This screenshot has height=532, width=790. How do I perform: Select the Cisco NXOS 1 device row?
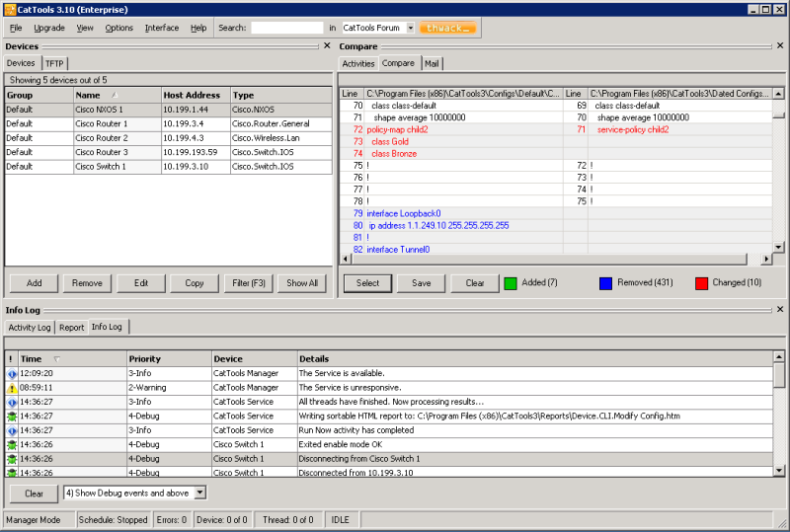[x=168, y=110]
